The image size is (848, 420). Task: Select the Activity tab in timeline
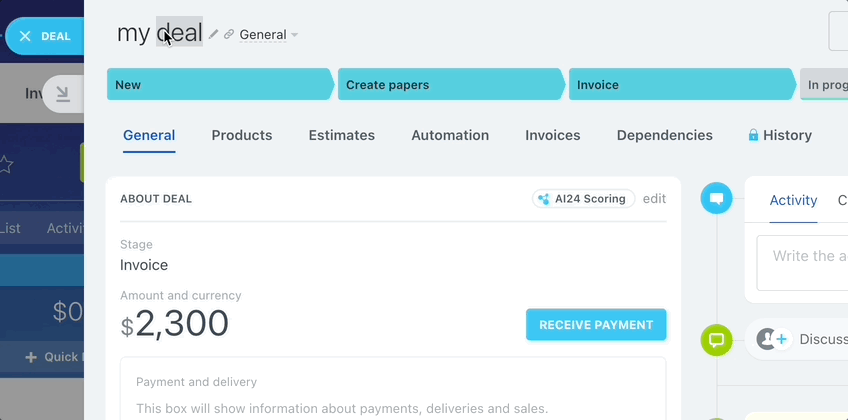click(793, 201)
